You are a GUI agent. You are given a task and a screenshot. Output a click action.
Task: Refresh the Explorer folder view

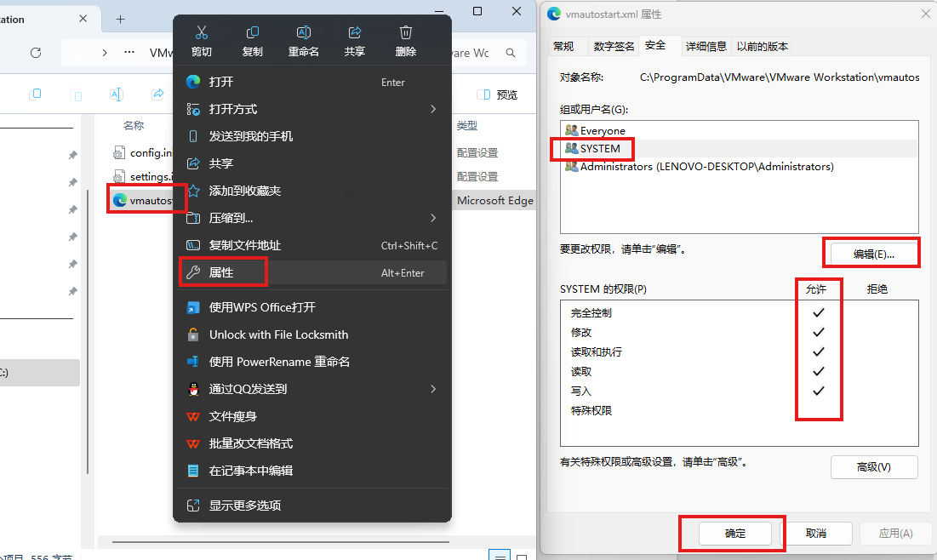36,53
